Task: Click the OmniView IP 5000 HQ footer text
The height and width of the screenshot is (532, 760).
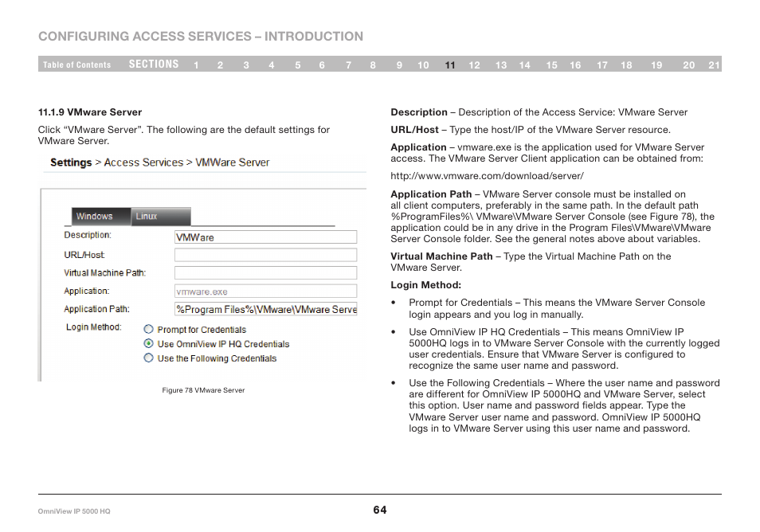Action: [74, 511]
